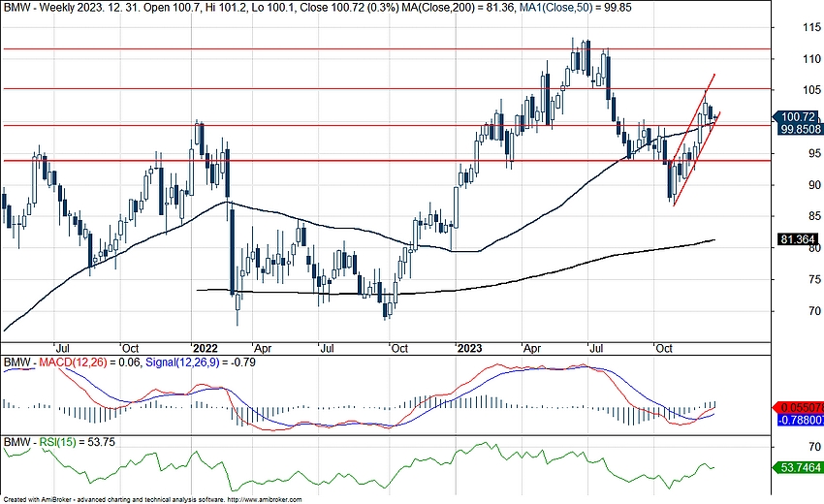Click the 2022 year label on time axis
The height and width of the screenshot is (504, 824).
[205, 348]
